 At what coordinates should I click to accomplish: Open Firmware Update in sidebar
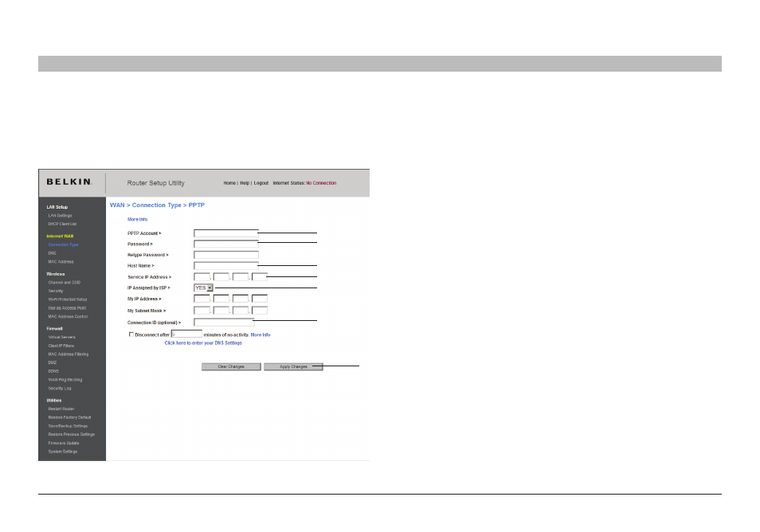pos(64,443)
